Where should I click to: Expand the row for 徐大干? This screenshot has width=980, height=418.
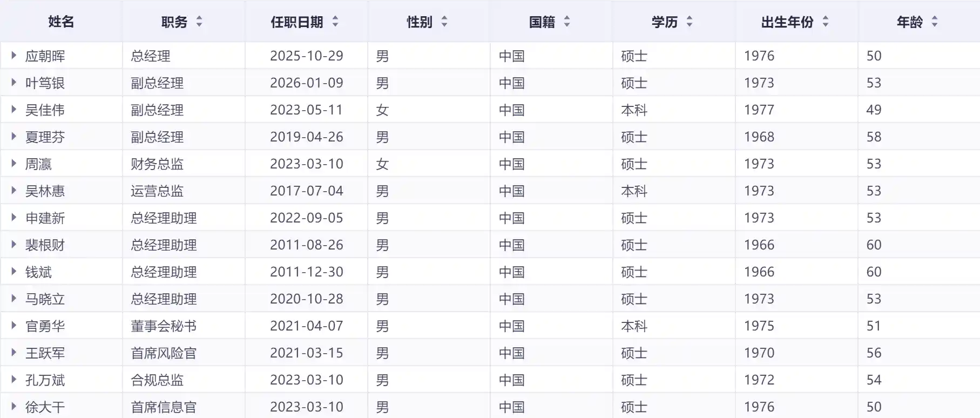tap(13, 406)
